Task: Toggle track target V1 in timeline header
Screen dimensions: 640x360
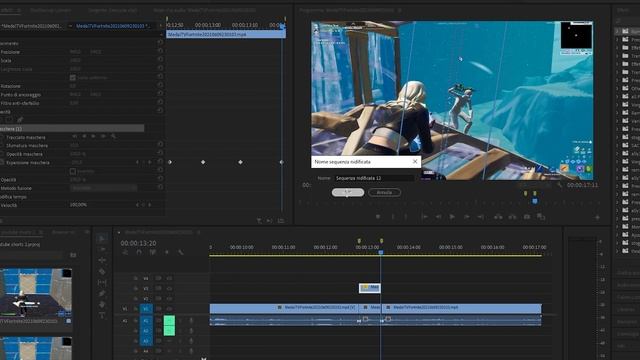Action: tap(146, 309)
